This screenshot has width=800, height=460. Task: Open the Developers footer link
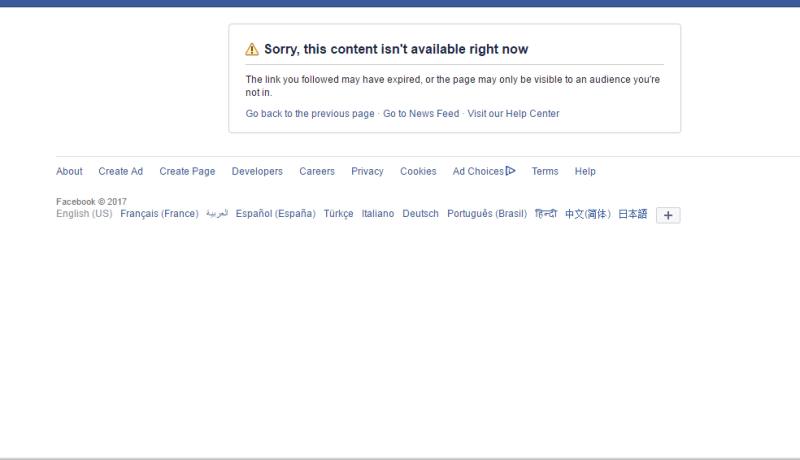[257, 171]
